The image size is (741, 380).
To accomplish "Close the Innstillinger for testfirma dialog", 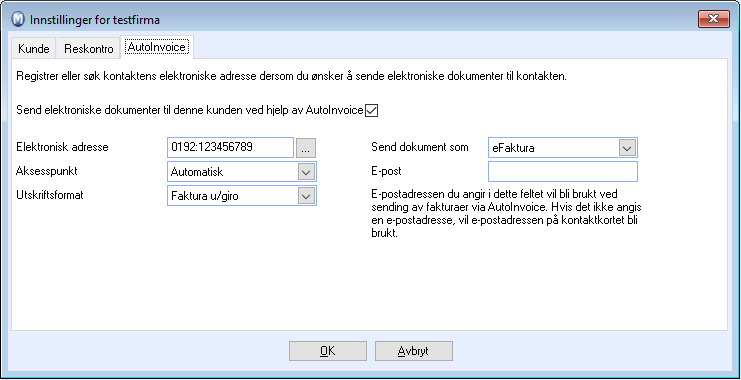I will [713, 19].
